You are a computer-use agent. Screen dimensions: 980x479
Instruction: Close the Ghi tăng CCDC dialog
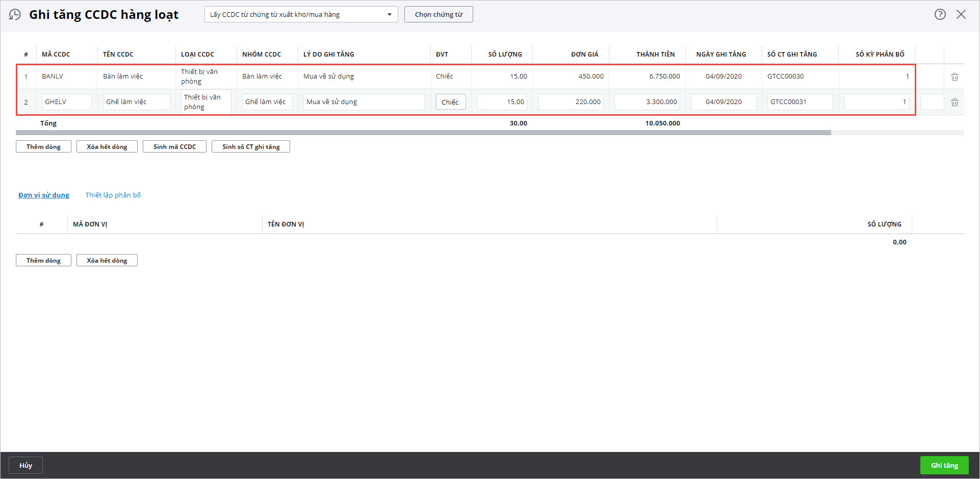961,14
